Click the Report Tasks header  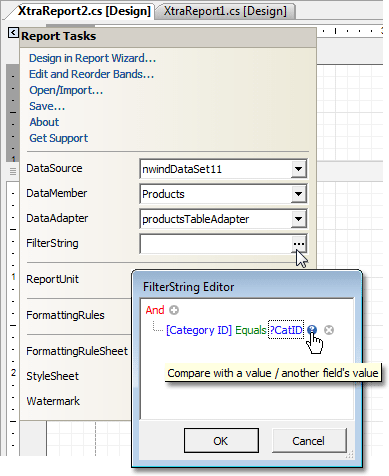[168, 36]
